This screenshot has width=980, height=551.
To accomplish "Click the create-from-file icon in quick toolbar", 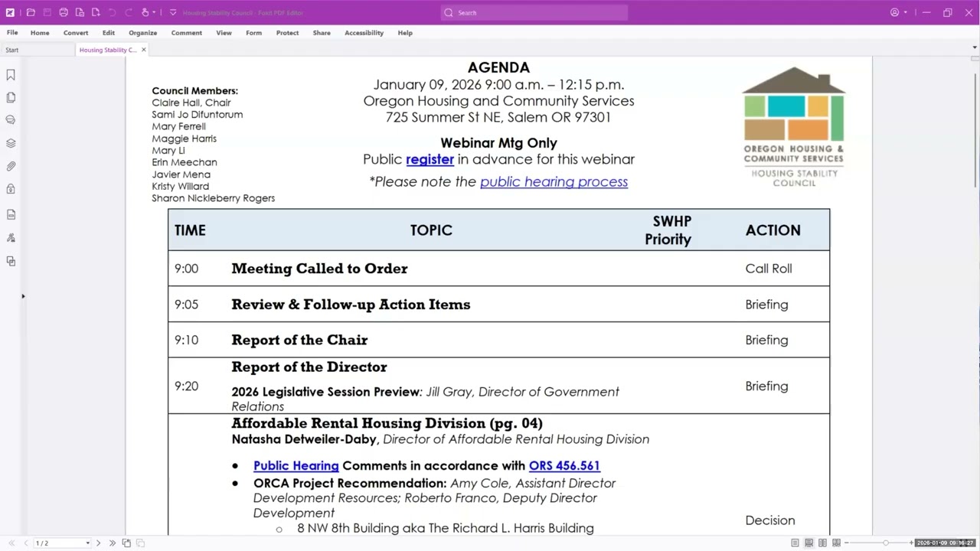I will point(80,12).
